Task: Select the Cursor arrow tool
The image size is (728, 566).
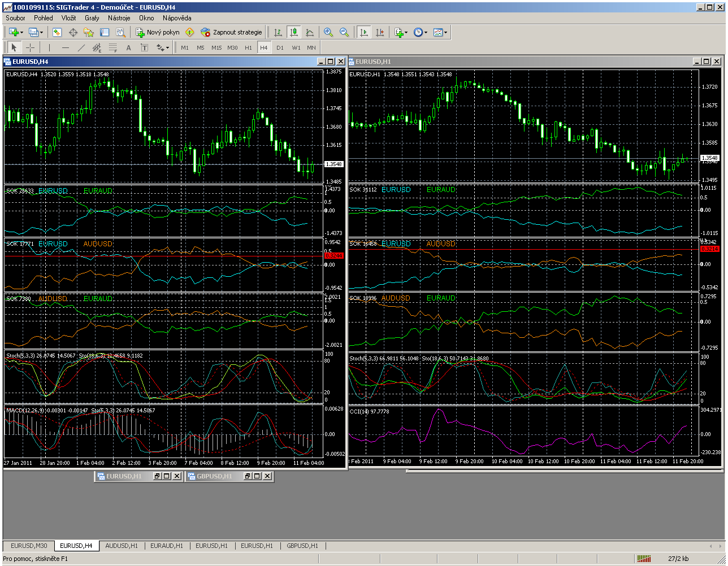Action: 15,47
